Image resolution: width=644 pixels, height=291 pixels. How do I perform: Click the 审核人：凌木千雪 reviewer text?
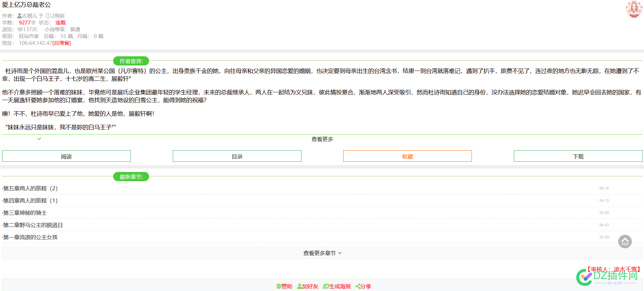[614, 269]
